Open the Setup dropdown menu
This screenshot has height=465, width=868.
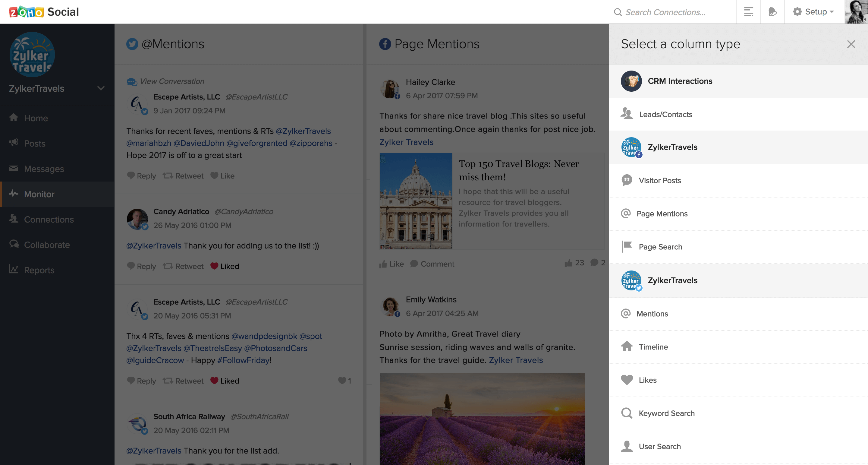pyautogui.click(x=814, y=12)
